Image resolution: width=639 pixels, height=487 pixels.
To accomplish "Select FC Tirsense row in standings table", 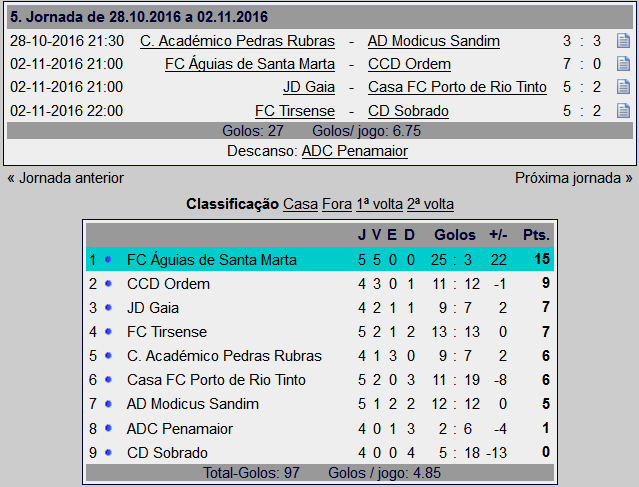I will tap(167, 332).
